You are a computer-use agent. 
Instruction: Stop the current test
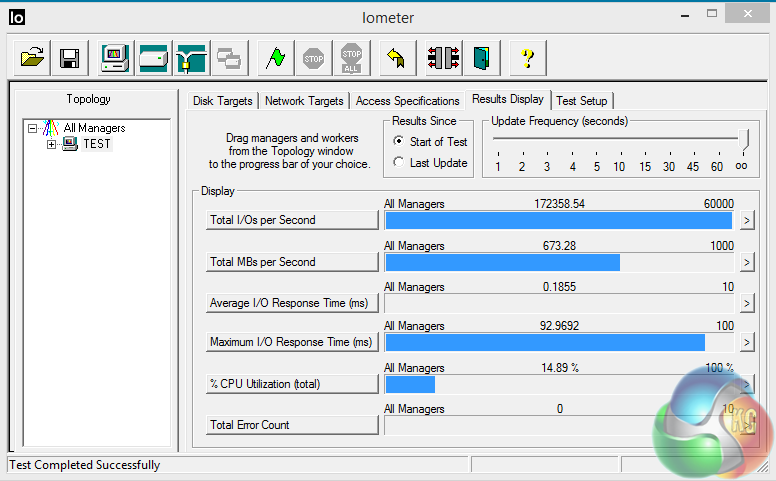314,58
